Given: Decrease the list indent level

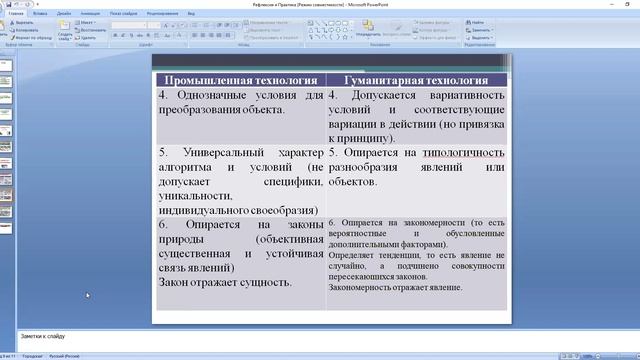Looking at the screenshot, I should click(x=219, y=25).
